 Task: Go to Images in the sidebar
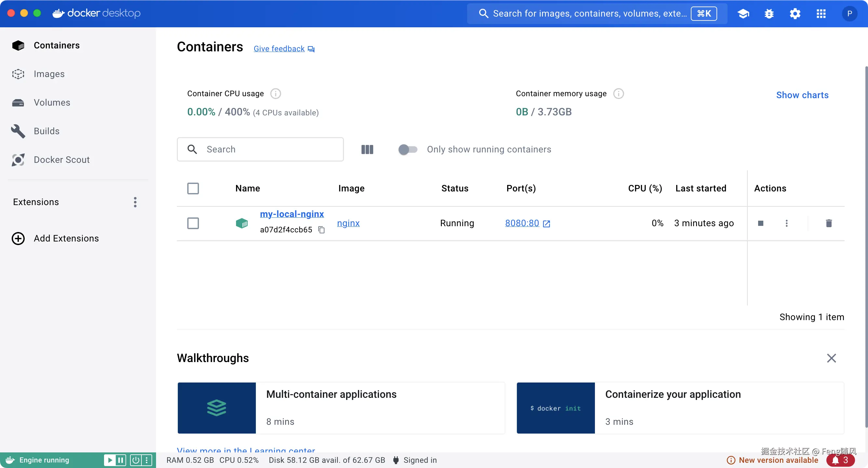coord(49,74)
